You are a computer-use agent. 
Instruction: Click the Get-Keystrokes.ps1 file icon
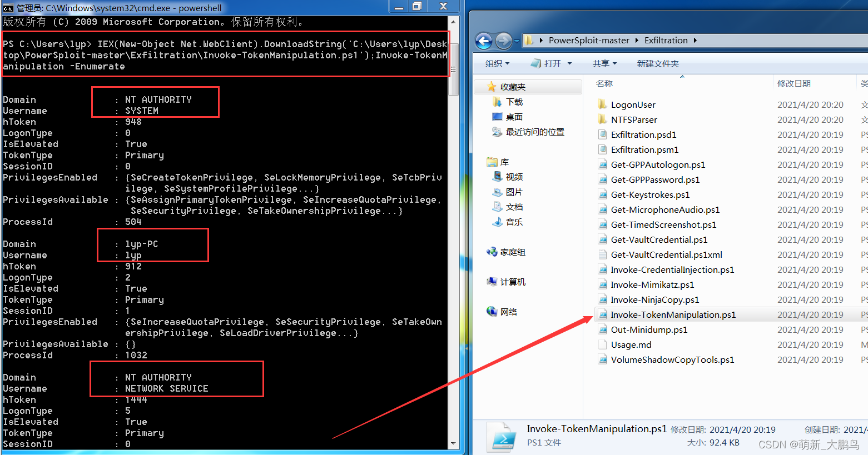click(602, 194)
